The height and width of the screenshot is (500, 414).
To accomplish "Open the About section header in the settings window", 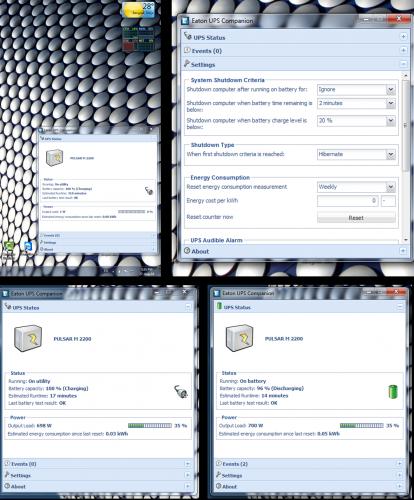I will pos(295,251).
